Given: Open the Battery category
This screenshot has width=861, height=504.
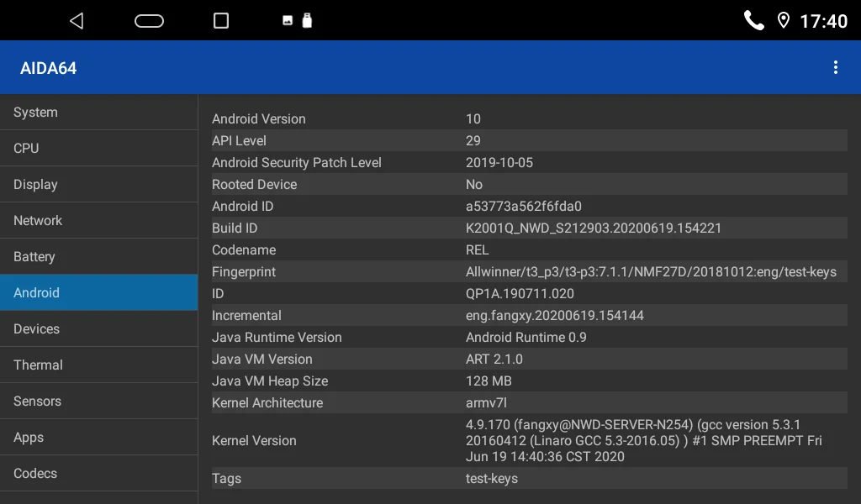Looking at the screenshot, I should pos(99,257).
